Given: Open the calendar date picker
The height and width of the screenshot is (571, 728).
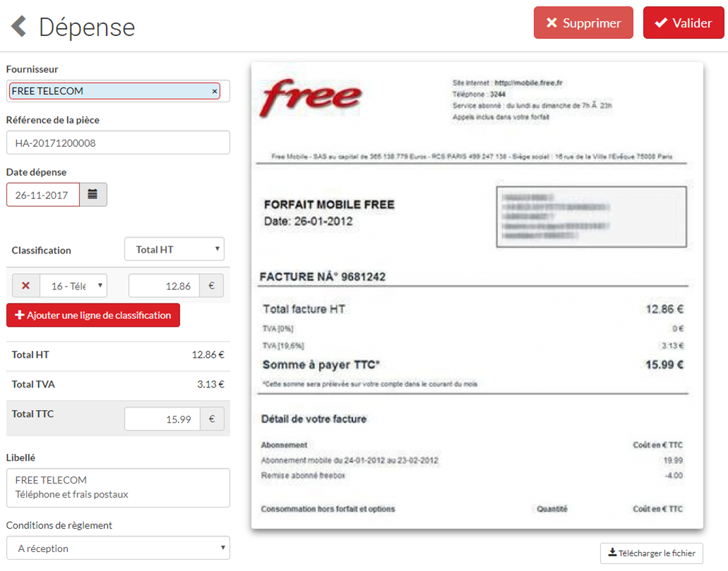Looking at the screenshot, I should (93, 195).
